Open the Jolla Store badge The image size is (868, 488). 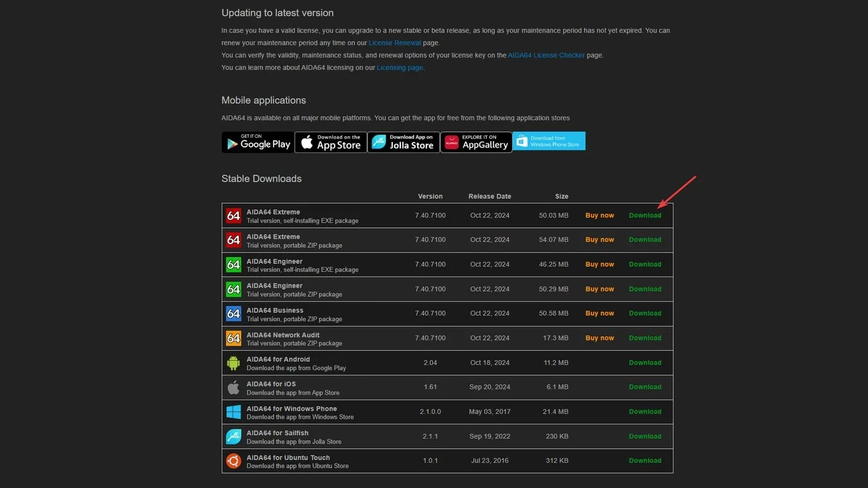403,142
